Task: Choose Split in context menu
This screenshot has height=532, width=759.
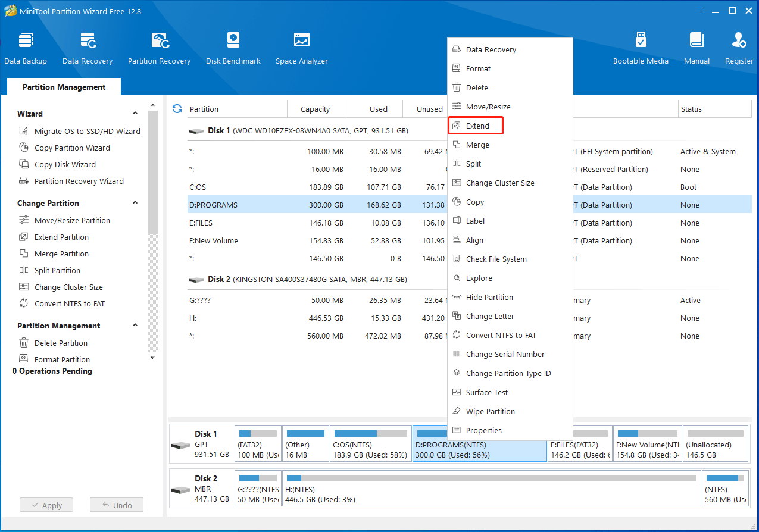Action: coord(510,164)
